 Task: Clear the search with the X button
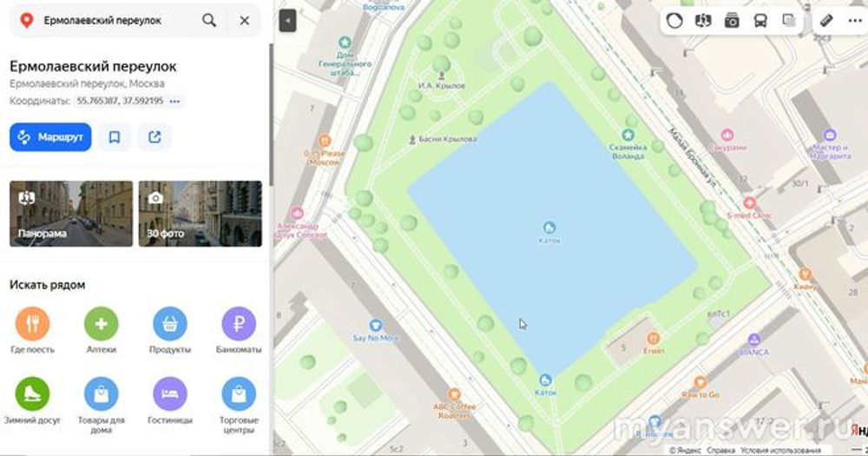244,21
